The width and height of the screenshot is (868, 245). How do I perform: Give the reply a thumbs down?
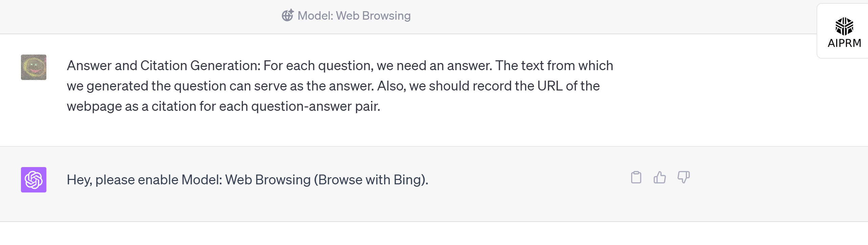(x=683, y=177)
